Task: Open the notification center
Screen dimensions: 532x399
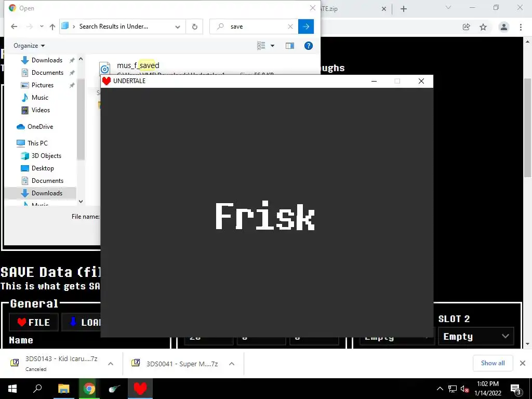Action: coord(515,389)
